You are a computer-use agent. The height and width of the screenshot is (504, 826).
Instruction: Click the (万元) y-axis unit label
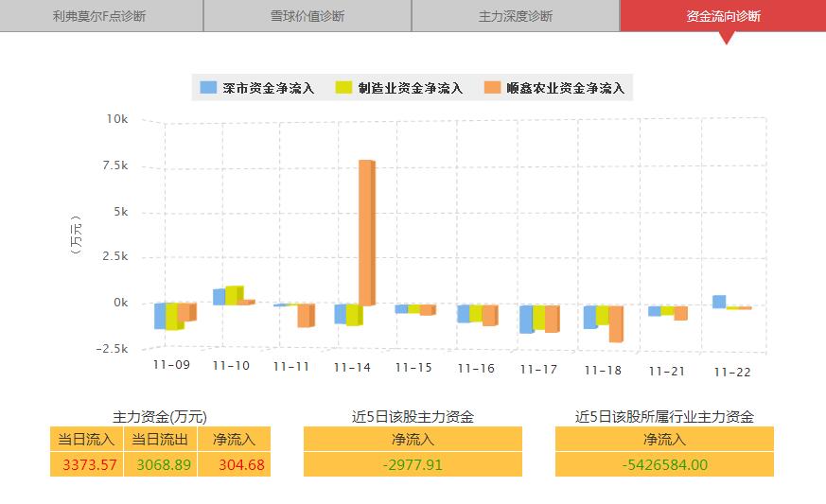77,235
